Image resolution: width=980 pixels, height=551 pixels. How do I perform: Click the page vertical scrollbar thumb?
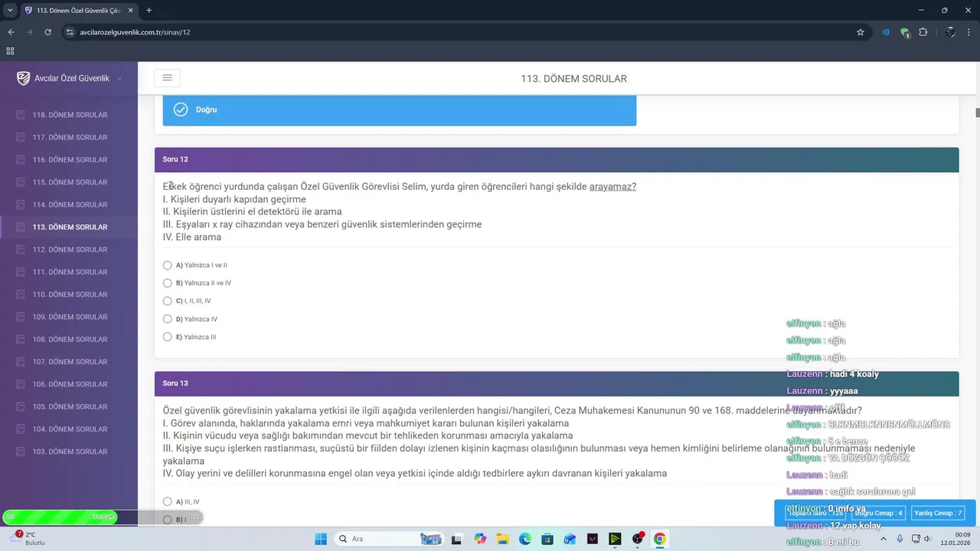point(977,112)
